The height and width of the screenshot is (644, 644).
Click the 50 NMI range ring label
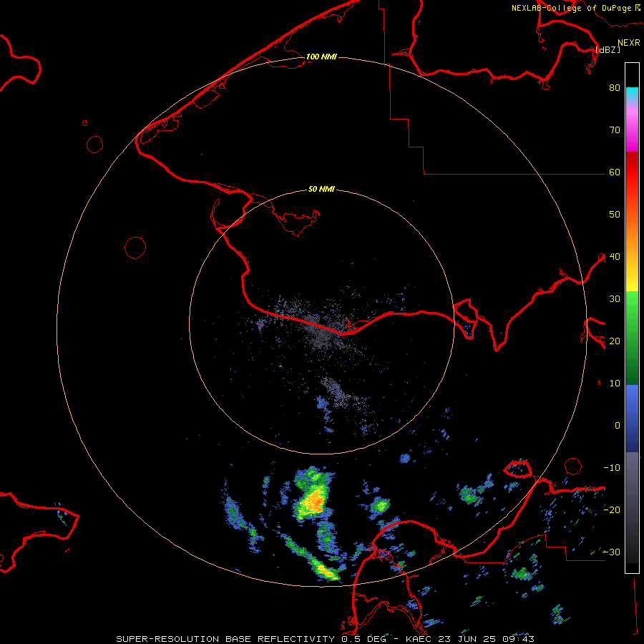[321, 190]
